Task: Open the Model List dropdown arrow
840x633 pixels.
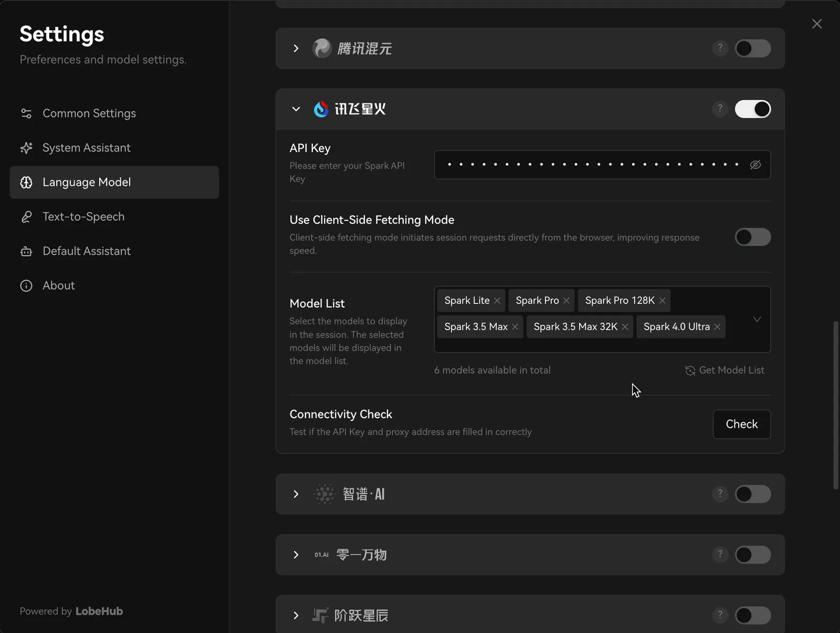Action: 757,319
